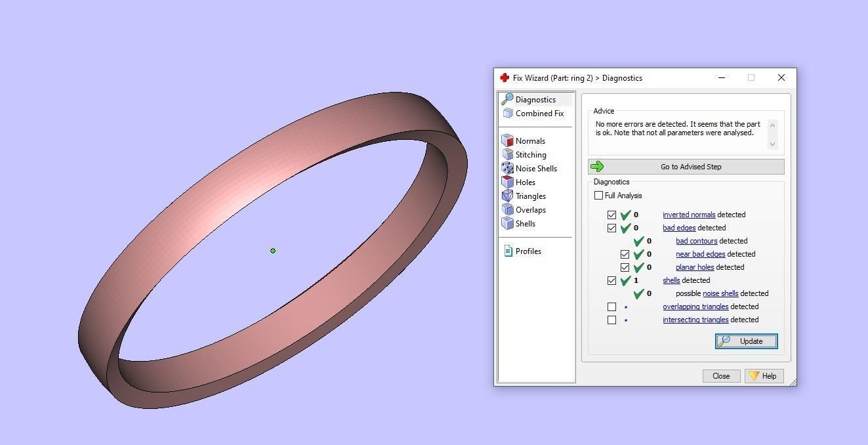The width and height of the screenshot is (868, 445).
Task: Click the near bad edges link
Action: [700, 254]
